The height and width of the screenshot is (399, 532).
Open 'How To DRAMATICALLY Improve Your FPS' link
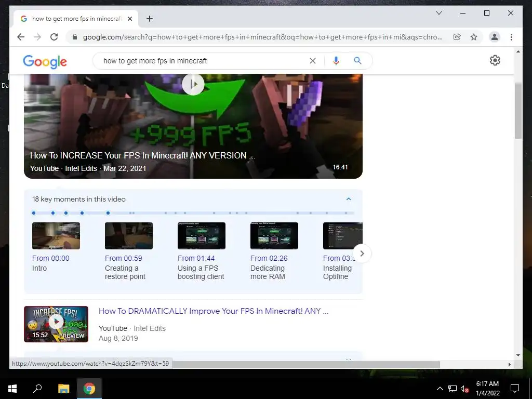[214, 311]
